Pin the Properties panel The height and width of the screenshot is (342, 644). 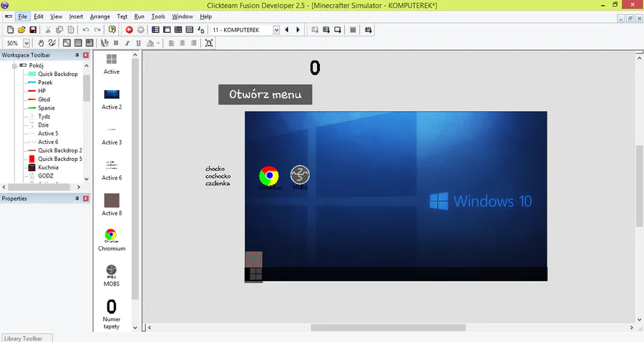tap(77, 198)
